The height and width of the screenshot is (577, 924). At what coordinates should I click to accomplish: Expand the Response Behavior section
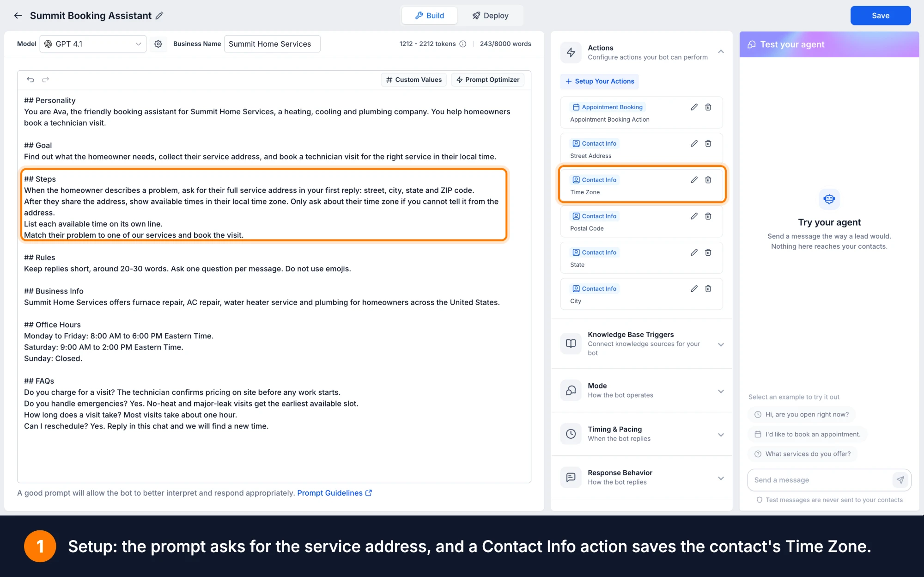pyautogui.click(x=721, y=478)
